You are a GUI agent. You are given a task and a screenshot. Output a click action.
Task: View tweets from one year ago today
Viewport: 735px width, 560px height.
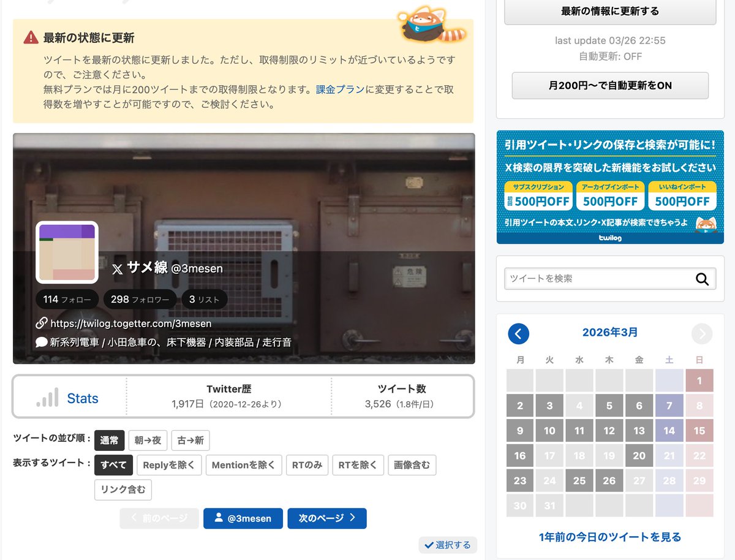click(609, 535)
